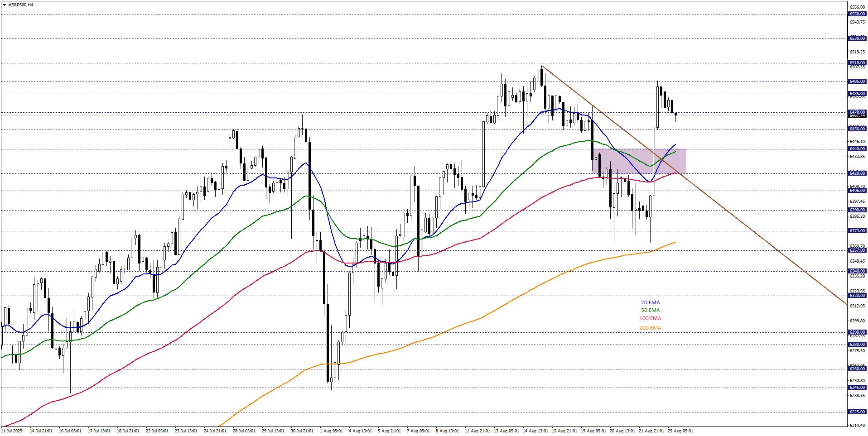Image resolution: width=868 pixels, height=436 pixels.
Task: Click the 6530.00 horizontal level price tag
Action: tap(857, 38)
